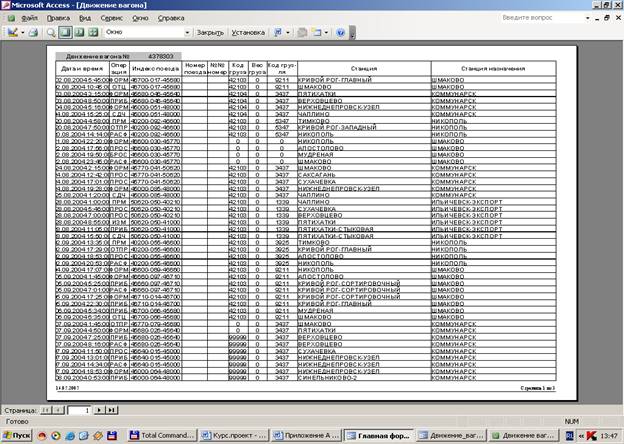Click the Закрыть button
624x444 pixels.
tap(210, 33)
